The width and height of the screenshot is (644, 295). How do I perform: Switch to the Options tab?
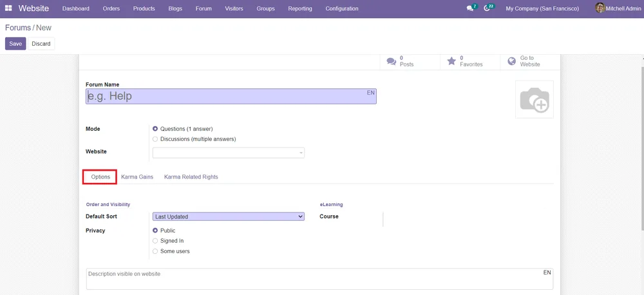pos(100,176)
